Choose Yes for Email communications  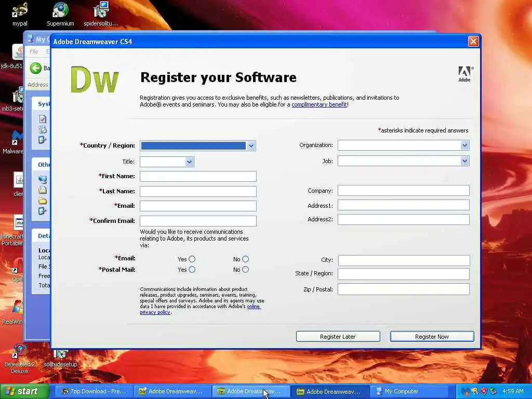coord(192,259)
